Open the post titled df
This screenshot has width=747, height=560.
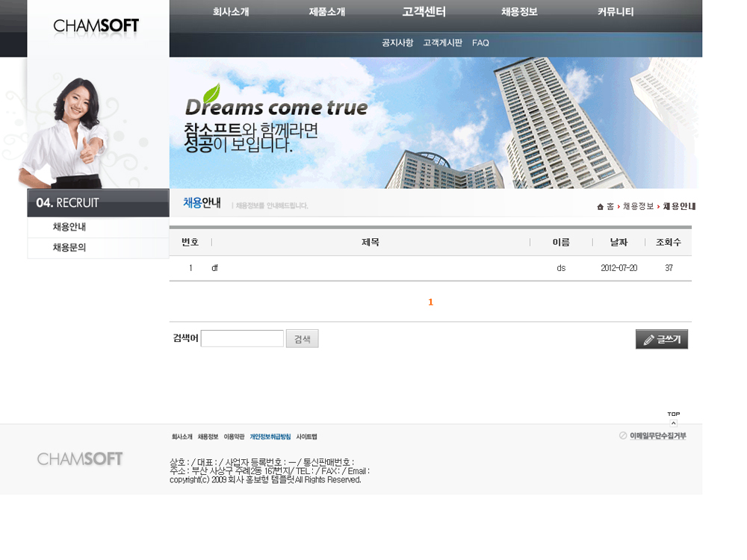click(214, 268)
